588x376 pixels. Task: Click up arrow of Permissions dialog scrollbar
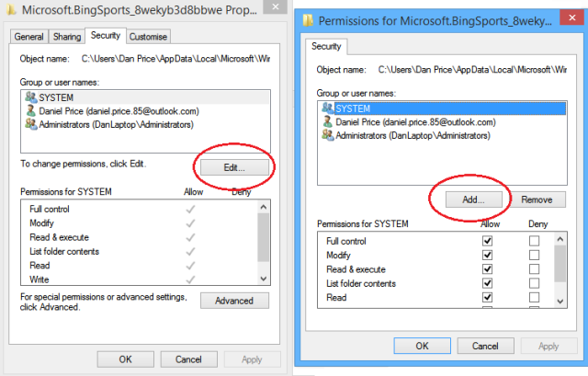560,239
